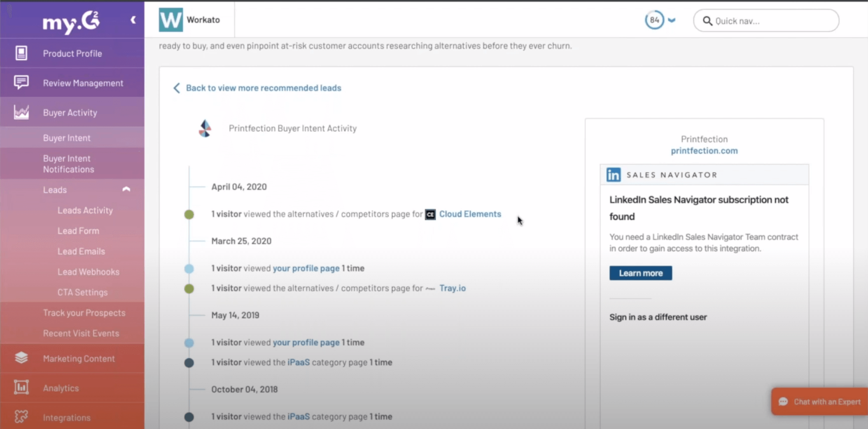Select Leads in sidebar
The height and width of the screenshot is (429, 868).
coord(55,190)
